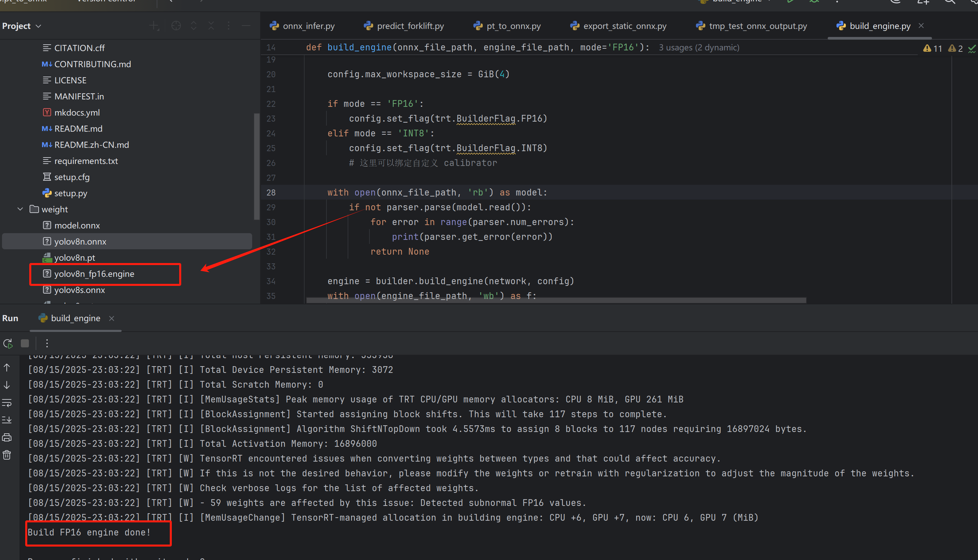Click the editor horizontal scrollbar
Screen dimensions: 978x560
(556, 300)
